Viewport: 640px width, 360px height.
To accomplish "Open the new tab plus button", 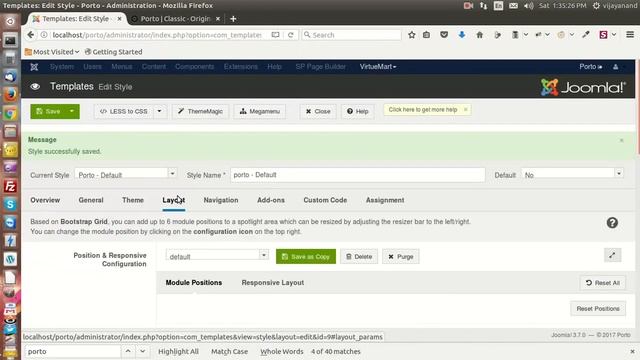I will [x=233, y=19].
